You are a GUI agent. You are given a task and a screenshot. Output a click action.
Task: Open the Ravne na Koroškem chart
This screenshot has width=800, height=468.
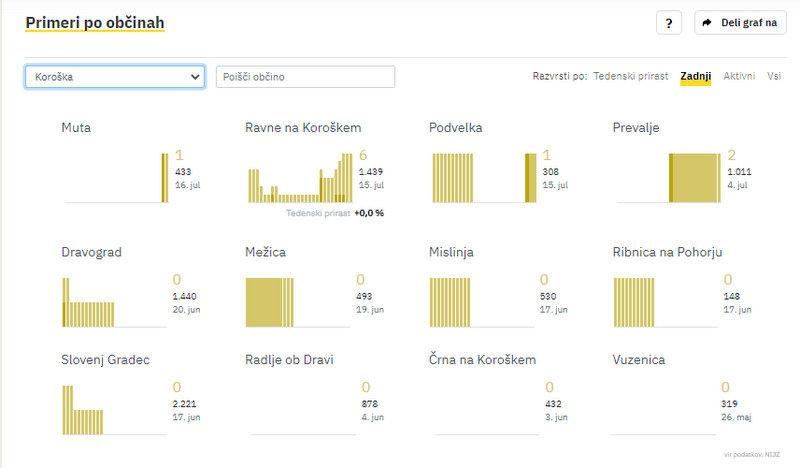300,177
